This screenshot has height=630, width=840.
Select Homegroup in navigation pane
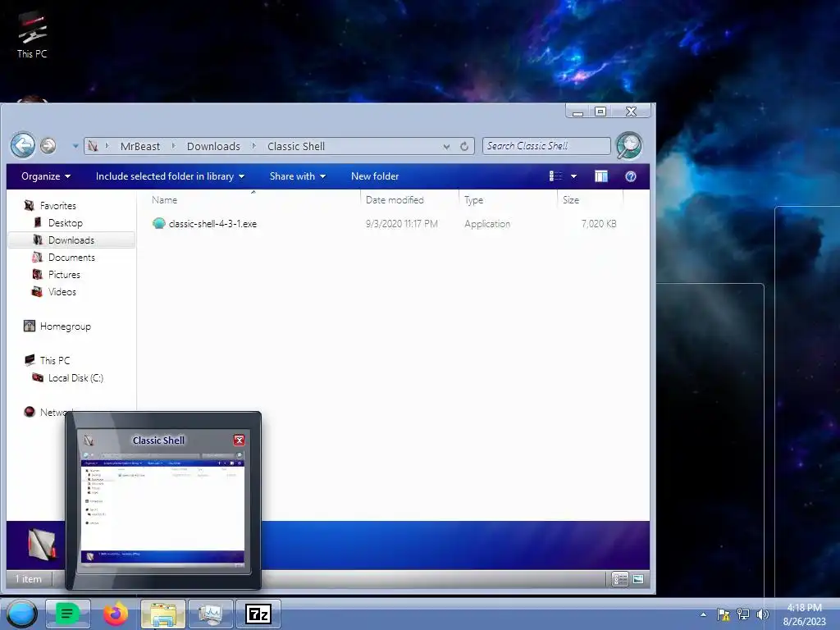(x=66, y=326)
